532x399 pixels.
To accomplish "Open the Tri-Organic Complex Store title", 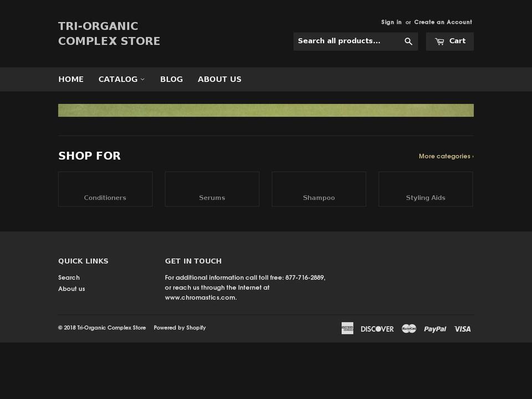I will click(109, 34).
